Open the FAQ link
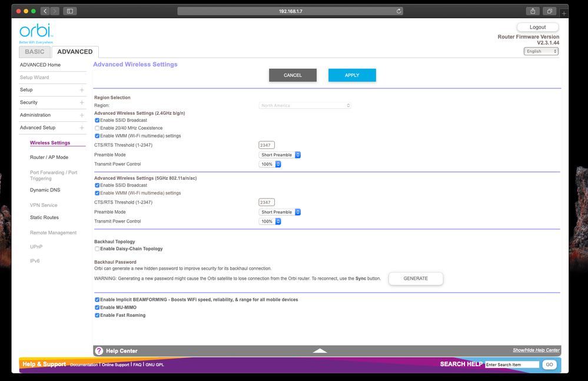 (137, 365)
